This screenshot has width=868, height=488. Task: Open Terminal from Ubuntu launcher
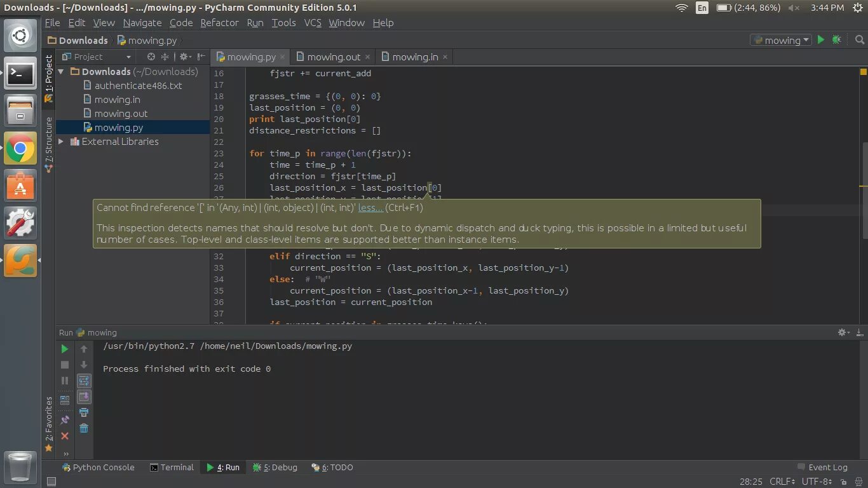coord(20,74)
